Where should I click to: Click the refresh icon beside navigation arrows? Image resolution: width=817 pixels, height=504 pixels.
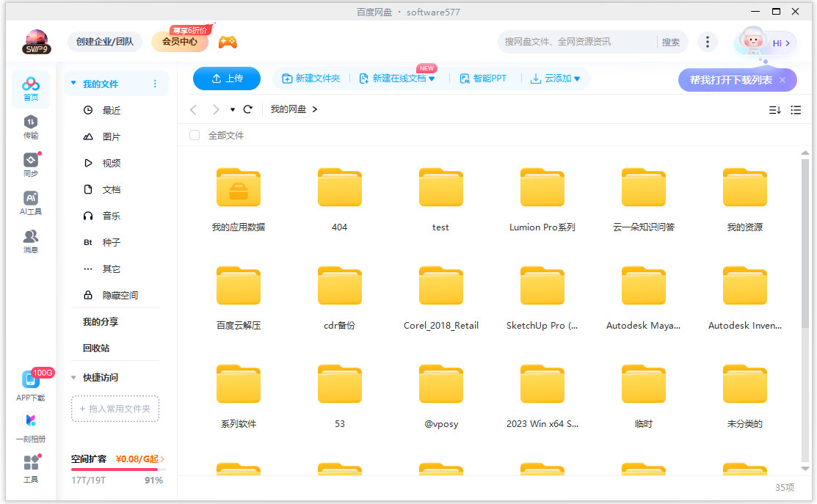tap(248, 109)
